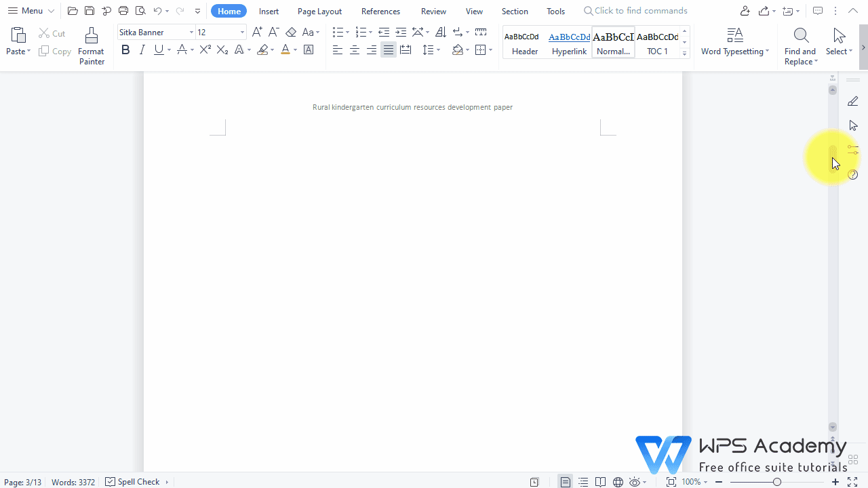Open the comments speech bubble icon
The width and height of the screenshot is (868, 488).
click(818, 11)
